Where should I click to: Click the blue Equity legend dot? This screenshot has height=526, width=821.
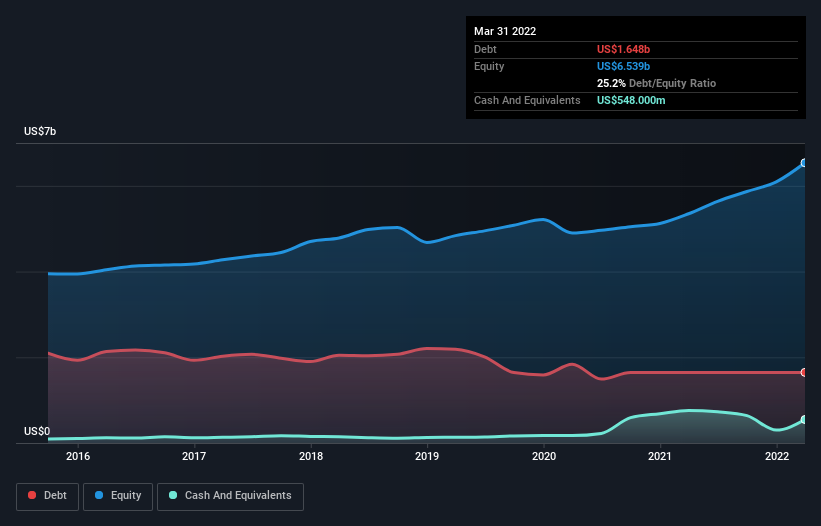[x=99, y=495]
